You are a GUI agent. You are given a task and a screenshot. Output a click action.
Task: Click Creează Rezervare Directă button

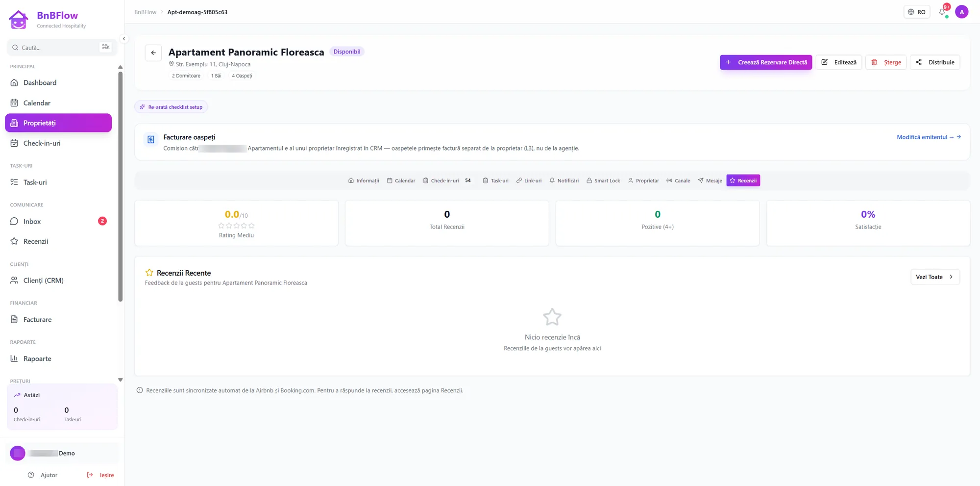[766, 62]
